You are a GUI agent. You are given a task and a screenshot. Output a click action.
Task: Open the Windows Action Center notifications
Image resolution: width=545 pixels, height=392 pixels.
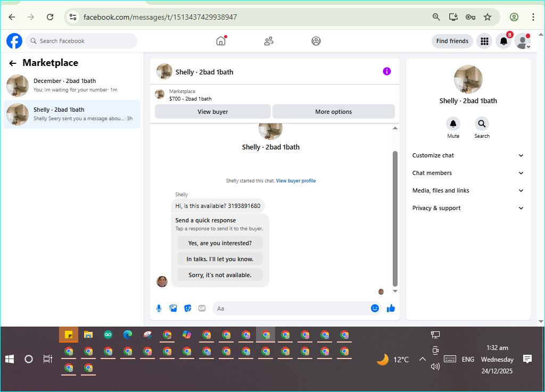[x=527, y=359]
